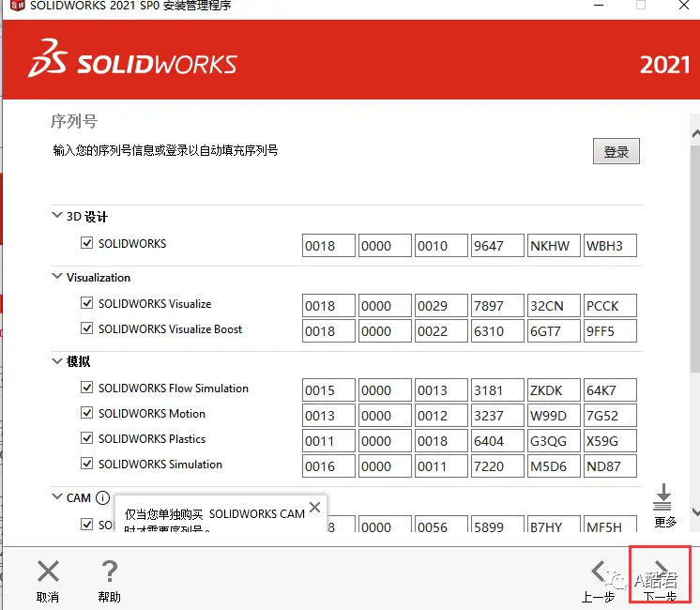Click Visualize serial field containing PCCK
The height and width of the screenshot is (610, 700).
pos(610,306)
